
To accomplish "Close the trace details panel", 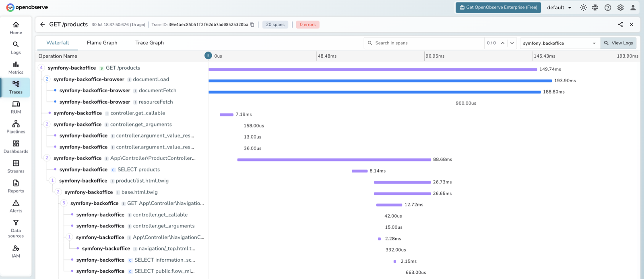I will click(632, 25).
